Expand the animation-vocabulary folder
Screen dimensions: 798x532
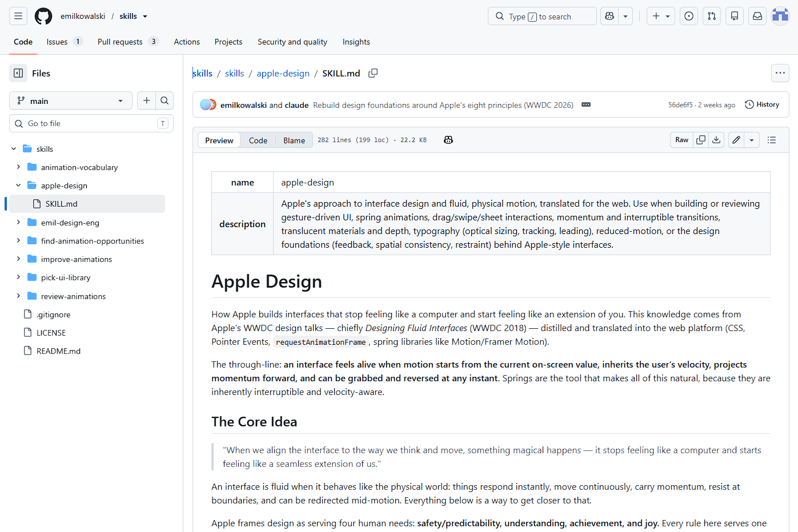[x=18, y=167]
